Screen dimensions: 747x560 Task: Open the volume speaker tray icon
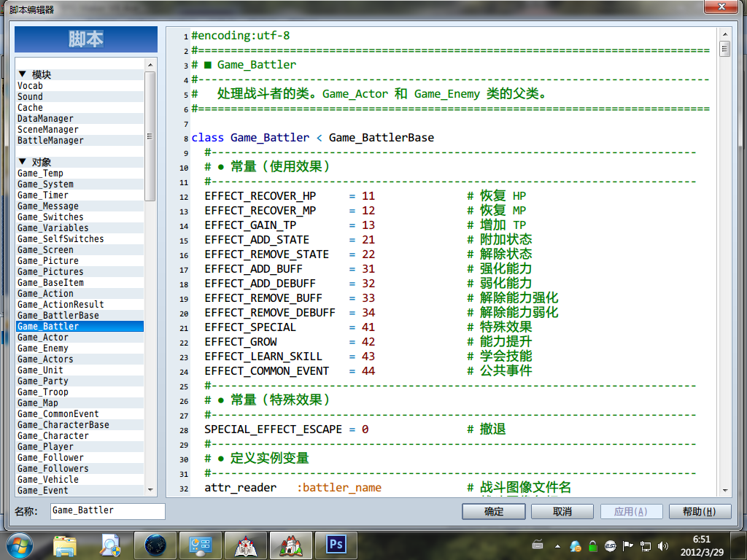pos(662,546)
